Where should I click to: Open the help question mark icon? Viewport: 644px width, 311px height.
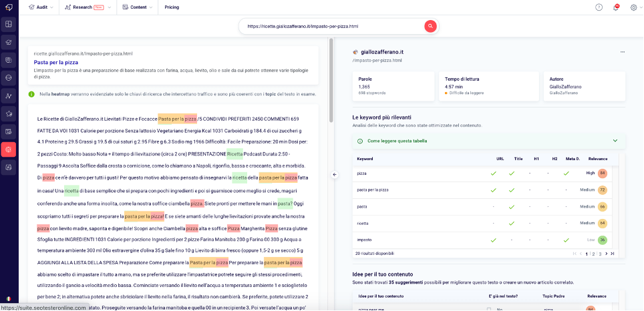(599, 7)
